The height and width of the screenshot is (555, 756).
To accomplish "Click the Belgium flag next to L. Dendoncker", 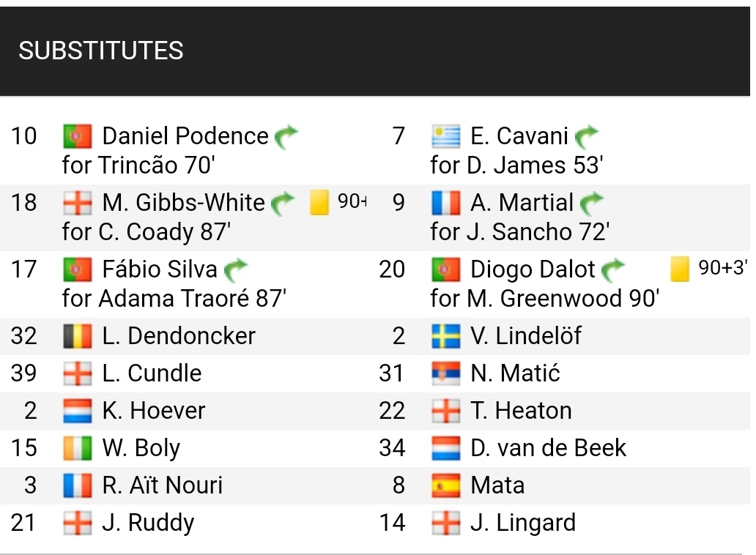I will (77, 336).
